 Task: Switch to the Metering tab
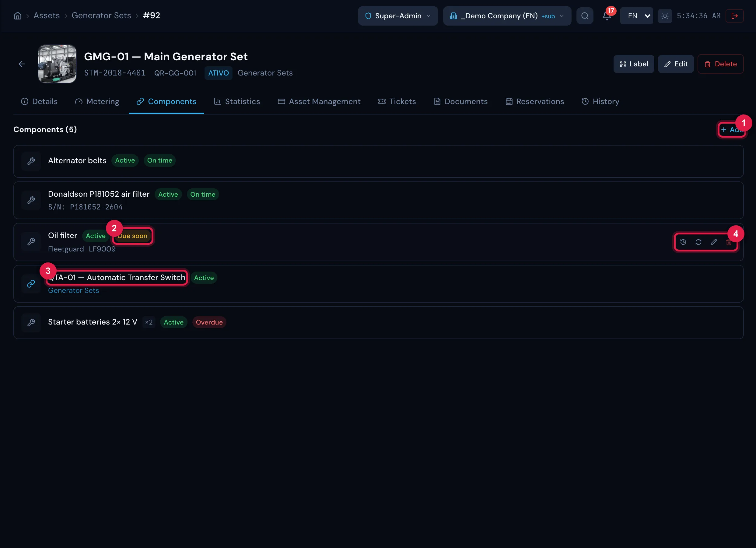pyautogui.click(x=97, y=101)
